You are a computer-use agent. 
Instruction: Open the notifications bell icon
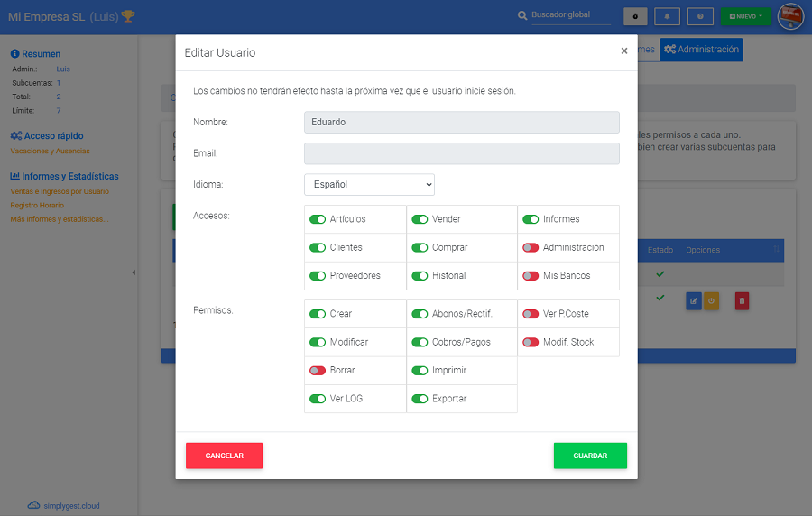tap(668, 16)
